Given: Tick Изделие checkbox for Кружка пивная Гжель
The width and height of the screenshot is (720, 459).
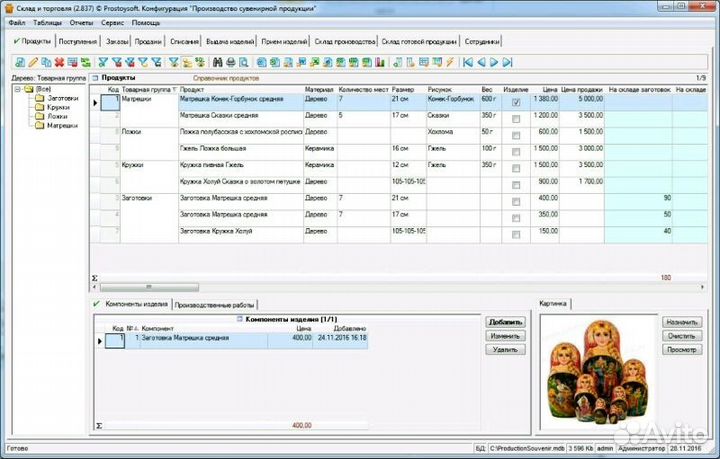Looking at the screenshot, I should (516, 165).
